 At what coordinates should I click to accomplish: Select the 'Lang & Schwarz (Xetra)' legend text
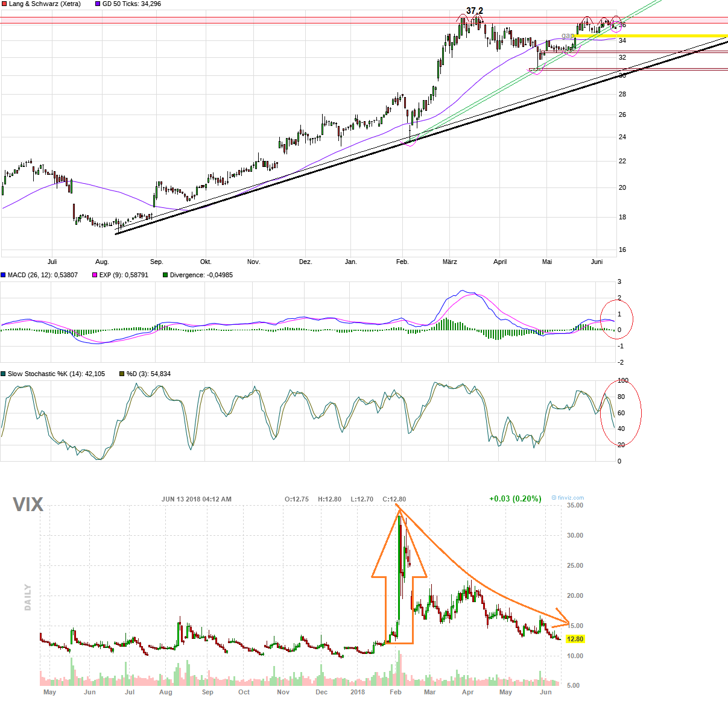tap(44, 4)
